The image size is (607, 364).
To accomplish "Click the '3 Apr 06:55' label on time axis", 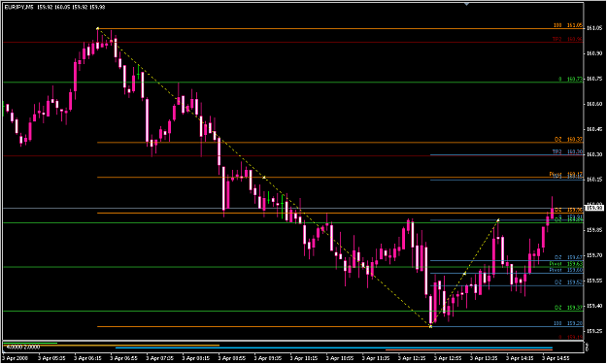I will tap(123, 358).
